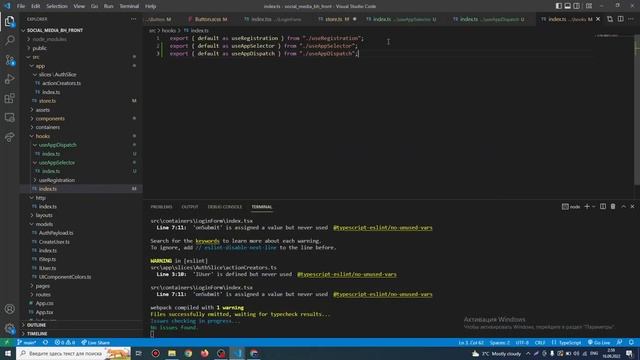Viewport: 640px width, 360px height.
Task: Add a new terminal with plus icon
Action: click(587, 207)
